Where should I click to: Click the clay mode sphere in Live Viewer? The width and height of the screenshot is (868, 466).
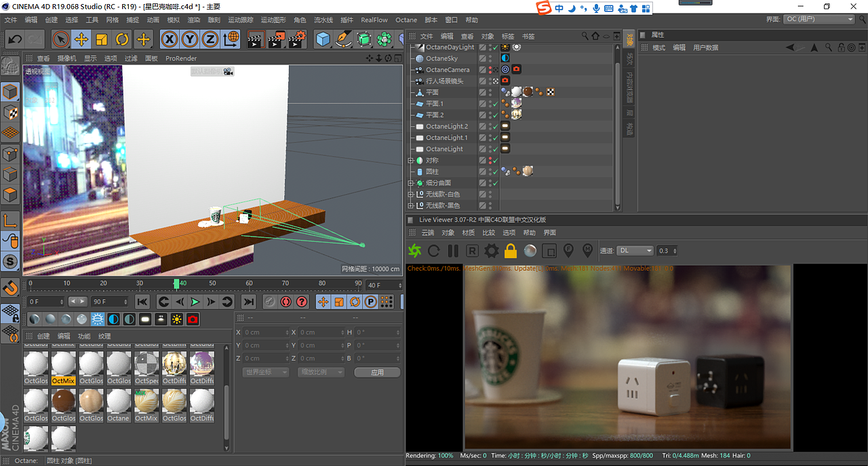(530, 251)
